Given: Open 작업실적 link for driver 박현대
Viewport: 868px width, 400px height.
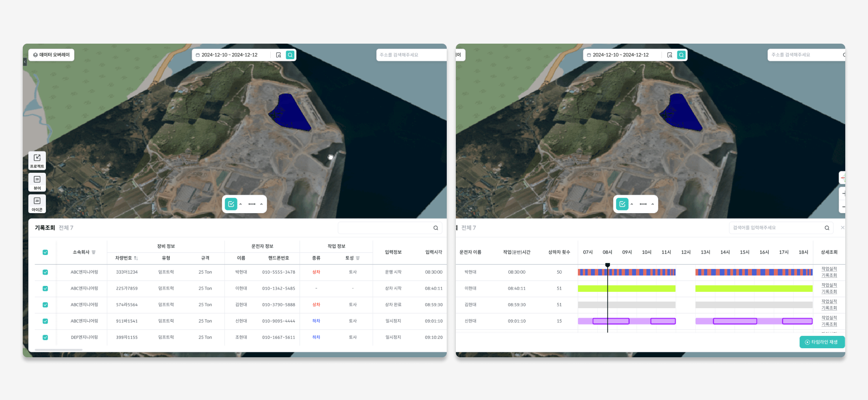Looking at the screenshot, I should point(828,269).
